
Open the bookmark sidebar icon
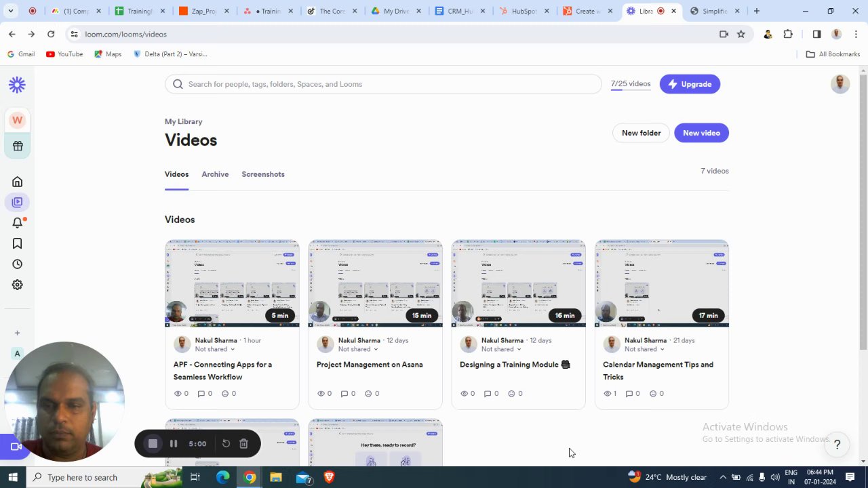pyautogui.click(x=17, y=243)
